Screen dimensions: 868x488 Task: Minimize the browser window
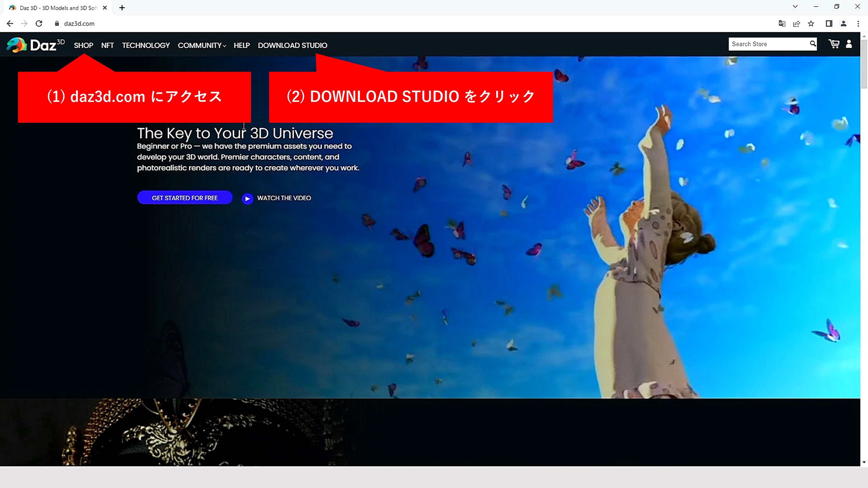(x=816, y=7)
